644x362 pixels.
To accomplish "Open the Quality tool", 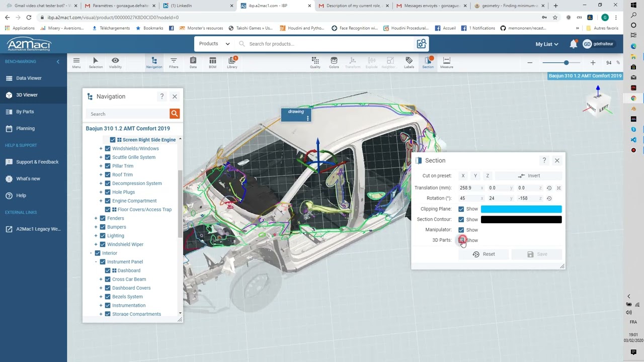I will (x=315, y=62).
